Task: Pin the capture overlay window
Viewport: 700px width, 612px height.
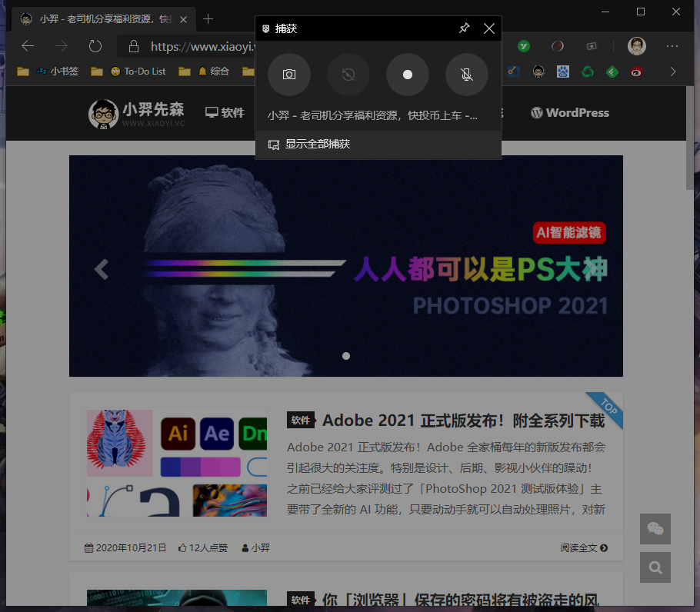Action: [464, 28]
